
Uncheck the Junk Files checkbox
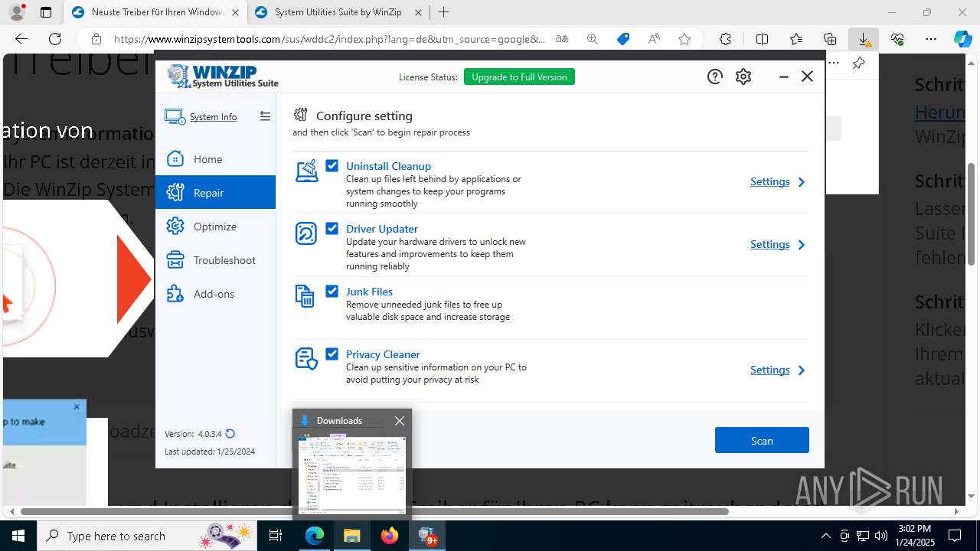332,291
